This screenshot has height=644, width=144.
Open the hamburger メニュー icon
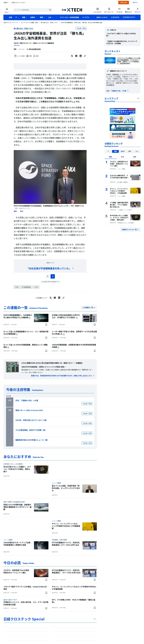7,10
